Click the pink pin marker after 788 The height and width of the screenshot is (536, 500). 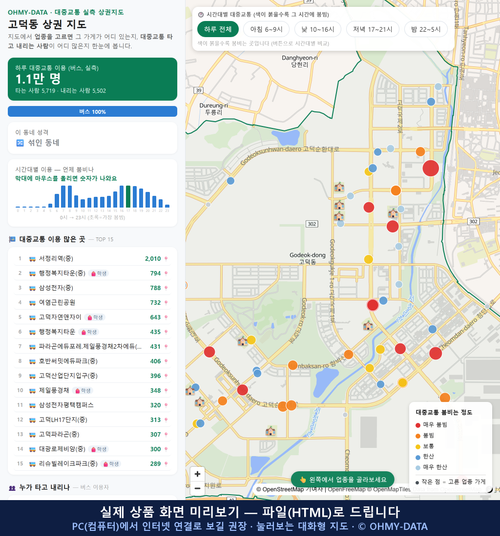[x=166, y=288]
